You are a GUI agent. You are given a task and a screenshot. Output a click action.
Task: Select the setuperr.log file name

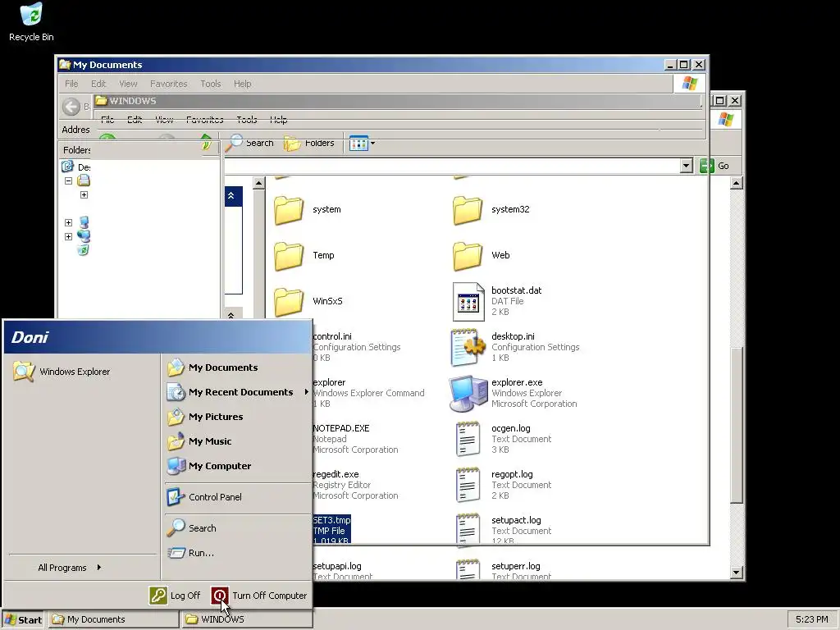[x=516, y=566]
